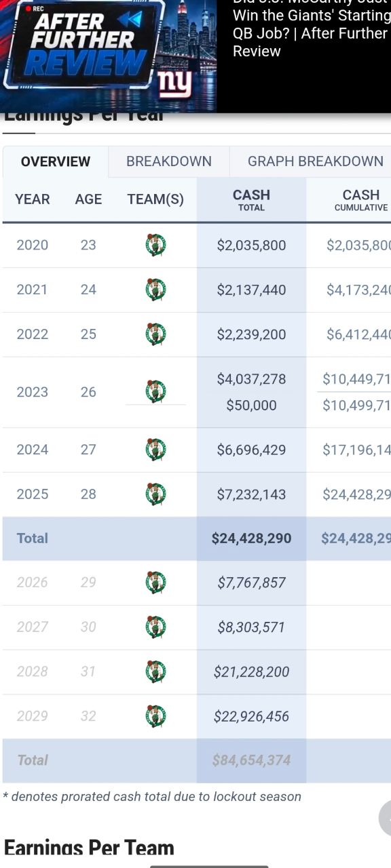Screen dimensions: 391x868
Task: Click the Celtics logo in the 2022 row
Action: point(155,334)
